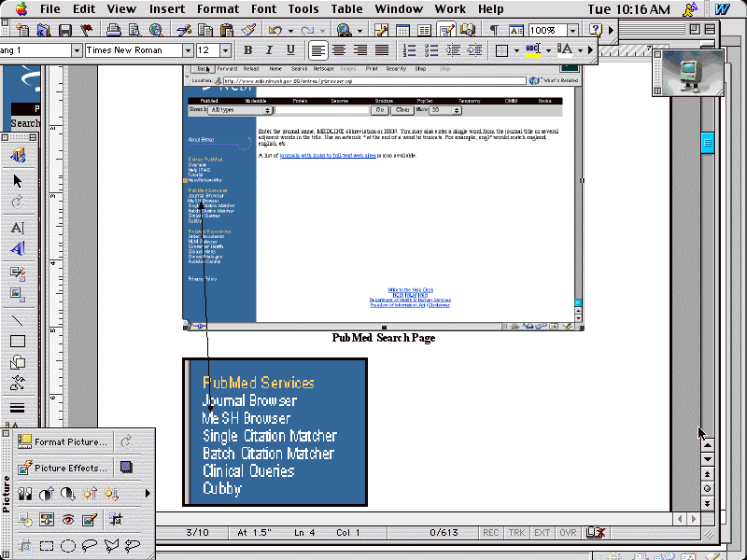Open the Font Color dropdown arrow
This screenshot has width=747, height=560.
(580, 50)
